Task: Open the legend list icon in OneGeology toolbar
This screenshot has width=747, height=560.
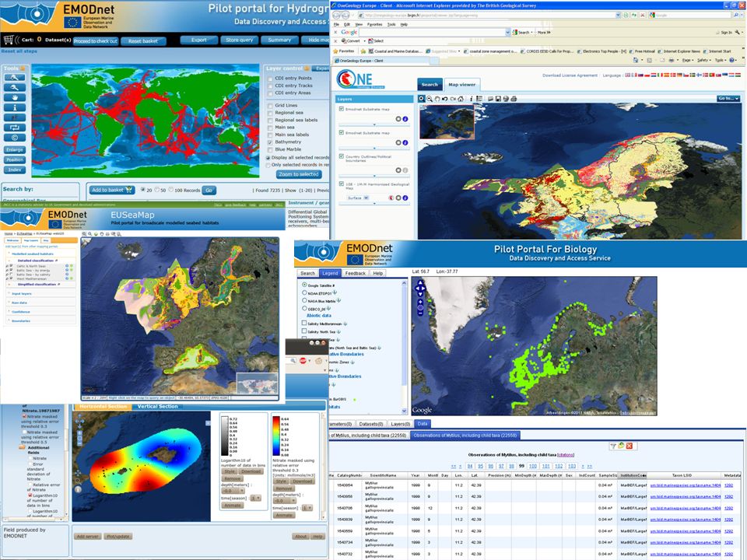Action: tap(479, 99)
